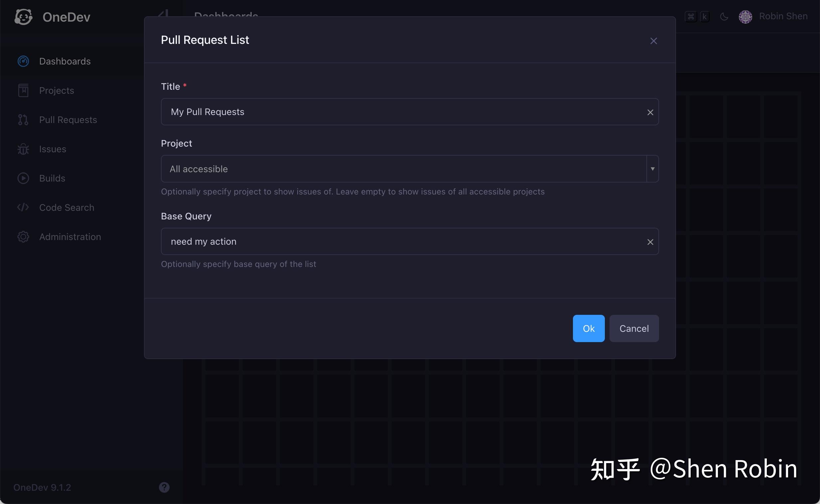The height and width of the screenshot is (504, 820).
Task: Click the Base Query input 'need my action'
Action: 410,241
